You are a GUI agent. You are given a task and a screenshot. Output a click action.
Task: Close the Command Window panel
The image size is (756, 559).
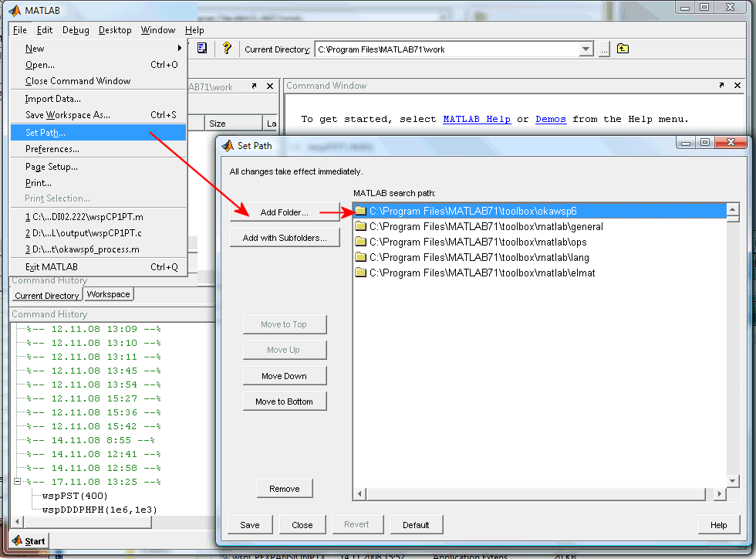pos(737,86)
